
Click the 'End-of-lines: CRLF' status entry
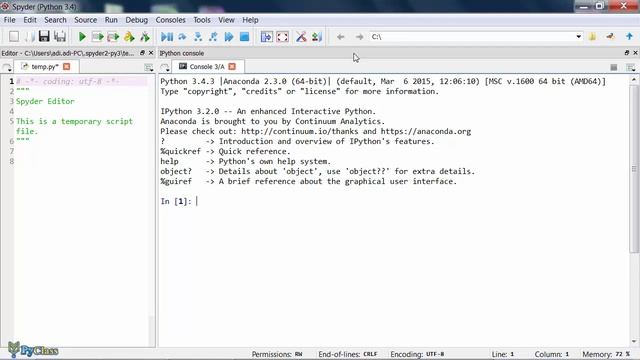(348, 354)
